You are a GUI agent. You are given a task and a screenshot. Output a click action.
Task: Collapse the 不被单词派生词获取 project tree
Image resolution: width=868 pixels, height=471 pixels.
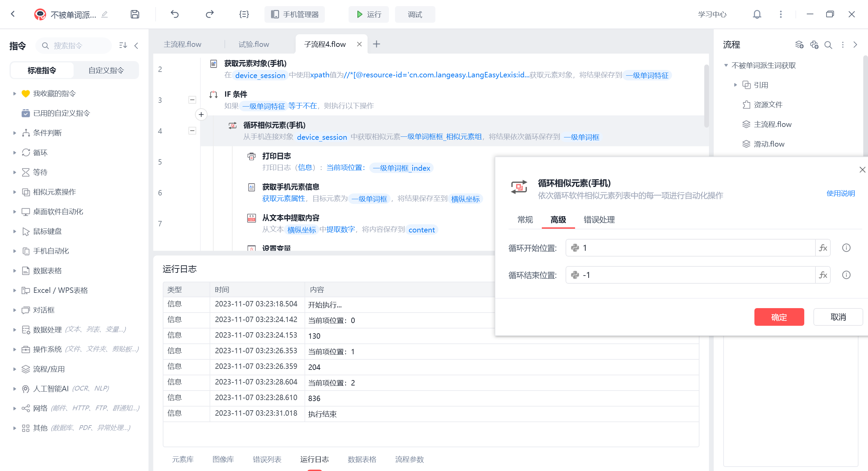click(x=726, y=65)
